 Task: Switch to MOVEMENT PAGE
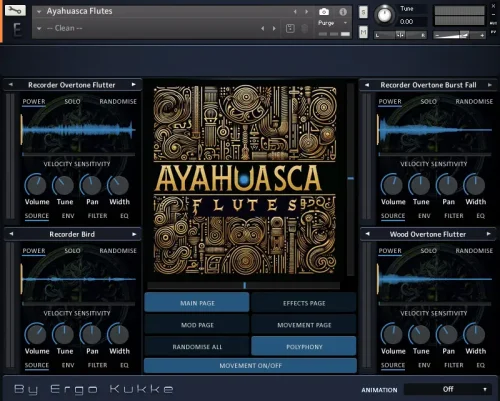304,325
